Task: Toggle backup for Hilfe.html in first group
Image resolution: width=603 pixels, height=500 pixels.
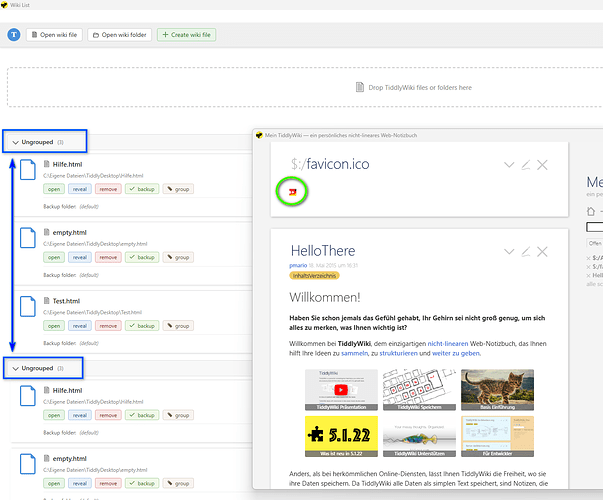Action: coord(141,188)
